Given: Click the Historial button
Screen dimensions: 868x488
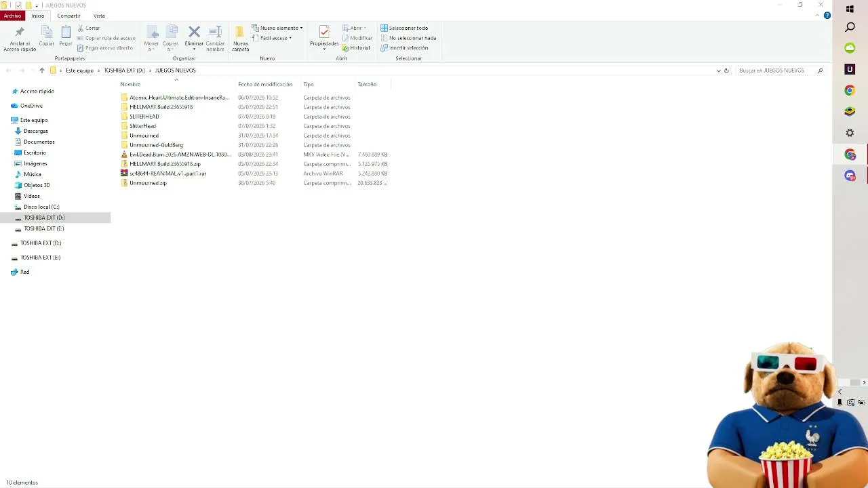Looking at the screenshot, I should 356,48.
